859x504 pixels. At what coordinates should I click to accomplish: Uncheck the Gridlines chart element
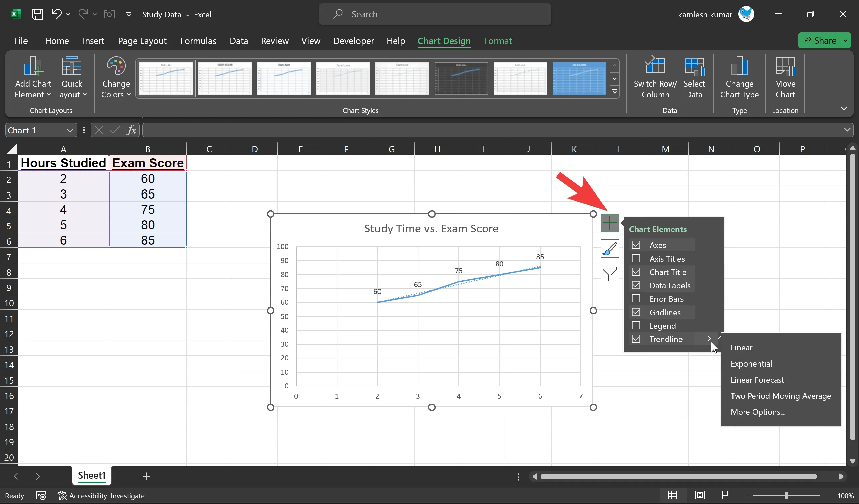(636, 312)
